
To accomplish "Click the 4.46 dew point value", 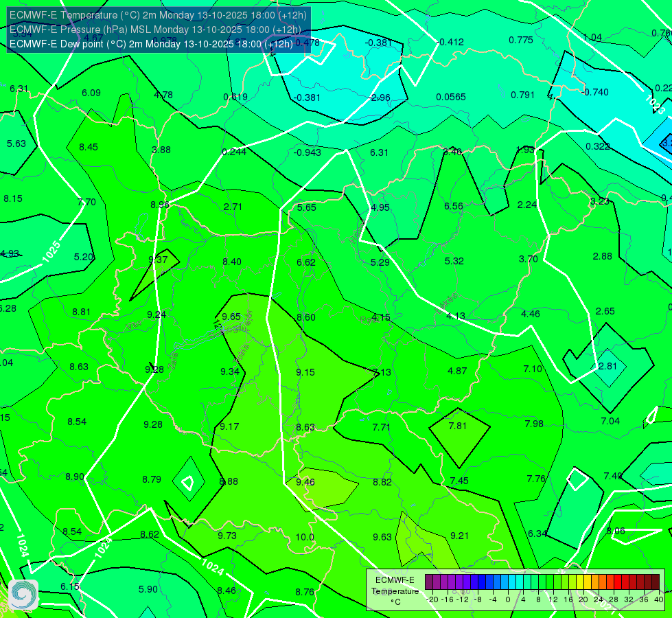I will pos(530,314).
